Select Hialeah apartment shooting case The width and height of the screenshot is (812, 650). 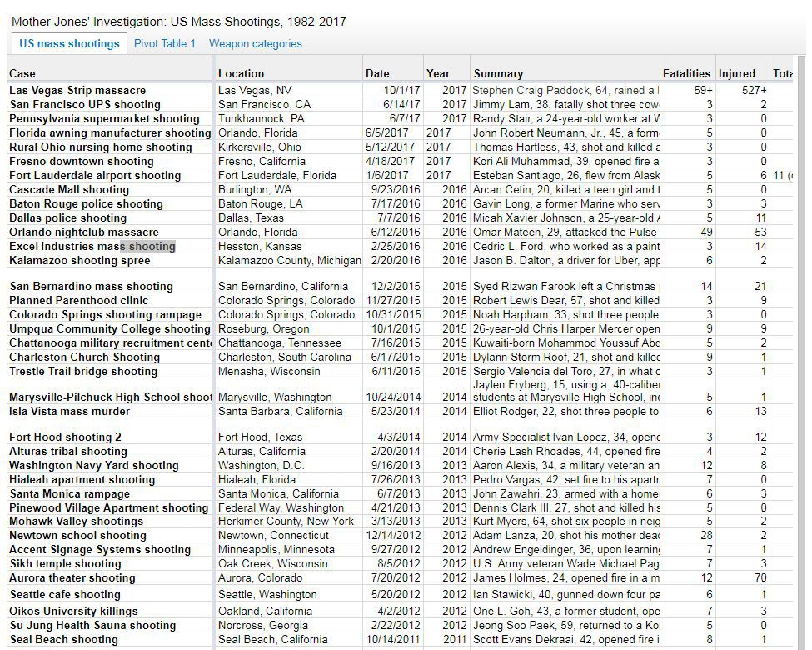point(110,479)
